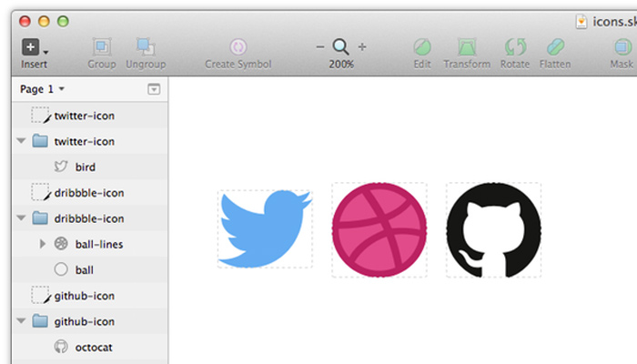
Task: Select the Edit tool icon
Action: click(422, 47)
